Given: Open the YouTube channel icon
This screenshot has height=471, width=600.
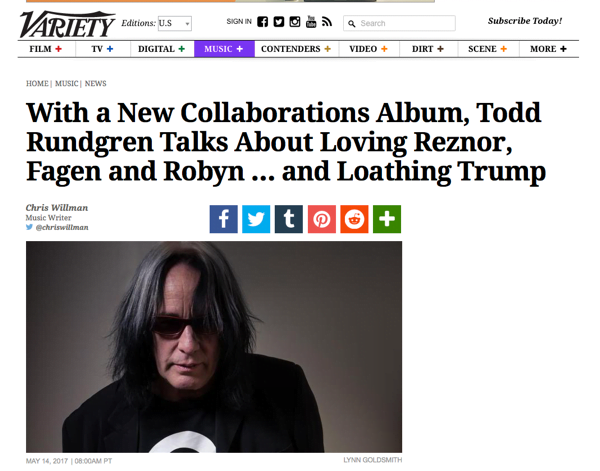Looking at the screenshot, I should (311, 22).
